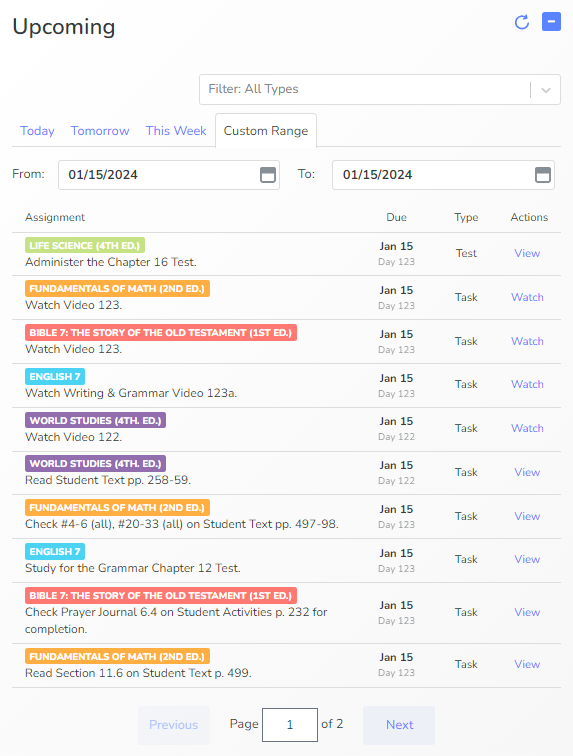
Task: Click Bible 7 tag above Check Prayer Journal
Action: [x=161, y=595]
